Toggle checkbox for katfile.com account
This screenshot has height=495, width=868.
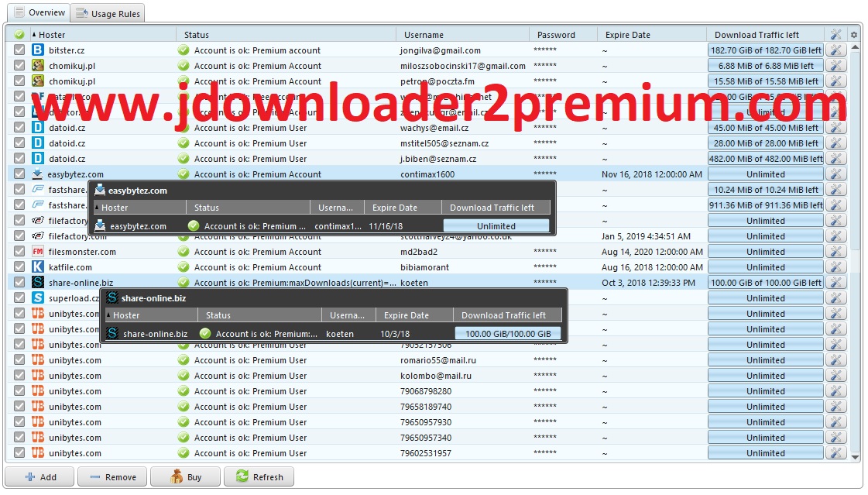point(19,267)
